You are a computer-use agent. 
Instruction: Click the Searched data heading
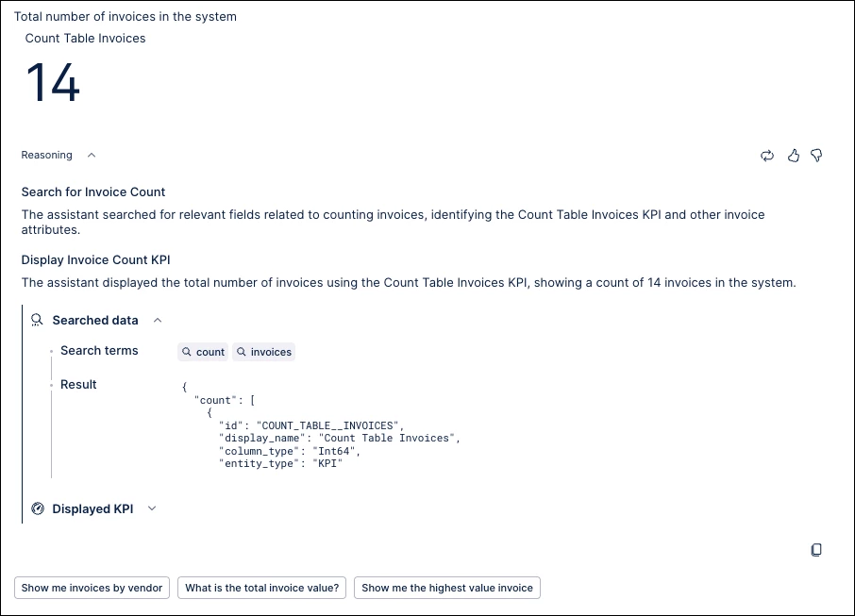[x=95, y=321]
